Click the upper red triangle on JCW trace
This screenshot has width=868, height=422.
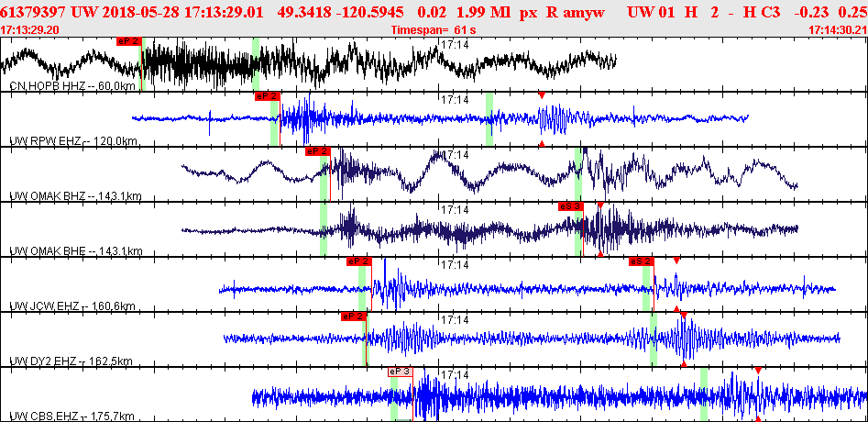[676, 261]
